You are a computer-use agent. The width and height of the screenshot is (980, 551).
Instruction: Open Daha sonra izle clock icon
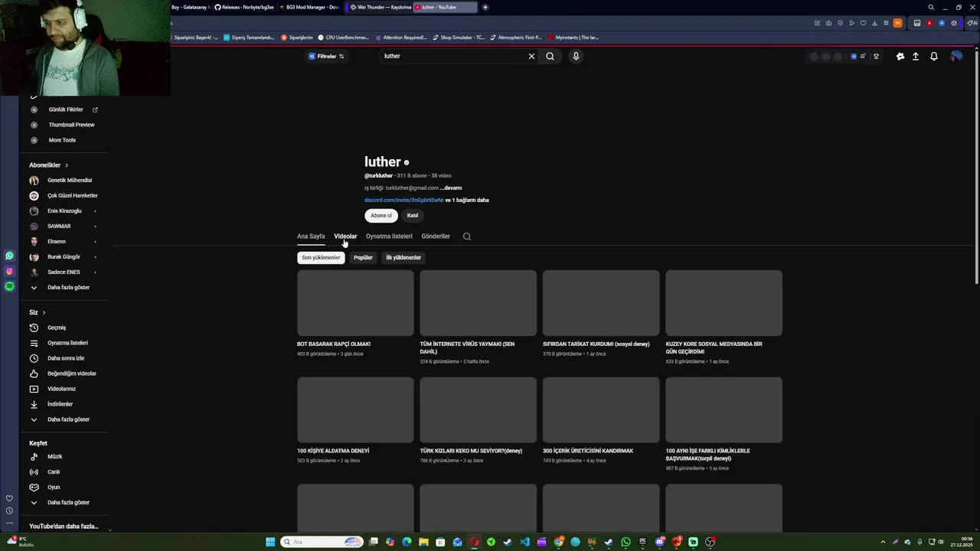(34, 358)
